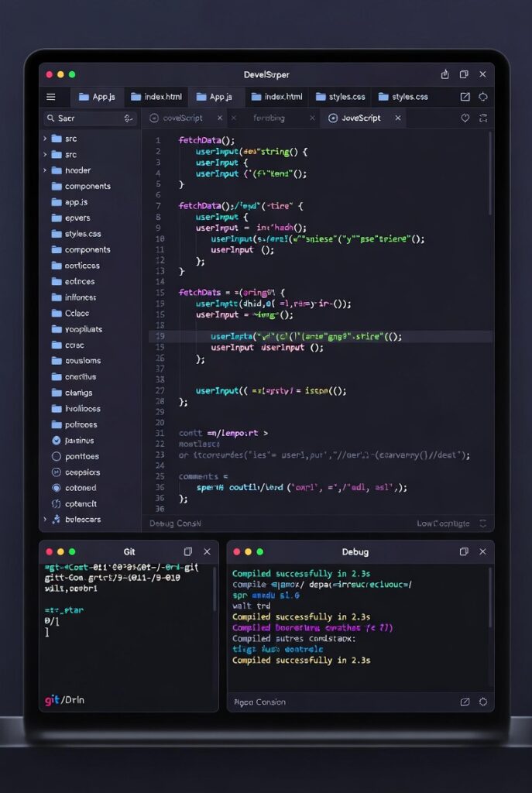
Task: Click the highlighted userInpta code line 19
Action: tap(320, 336)
